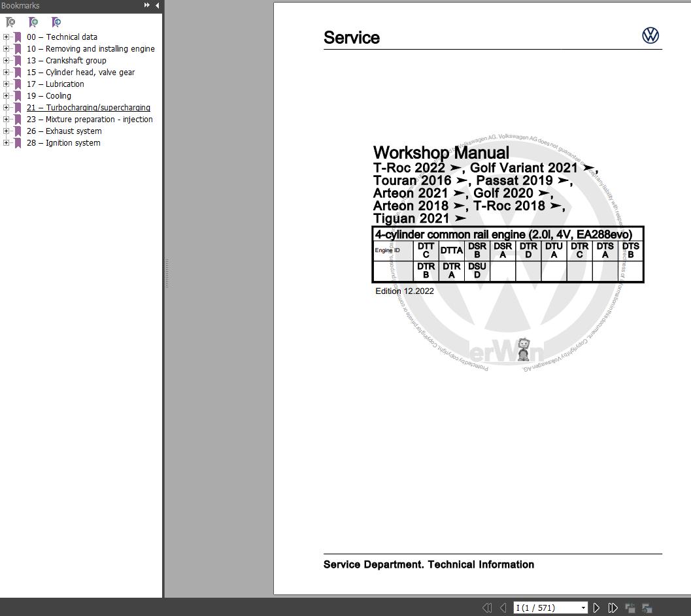Image resolution: width=691 pixels, height=616 pixels.
Task: Select the single page layout icon
Action: (630, 608)
